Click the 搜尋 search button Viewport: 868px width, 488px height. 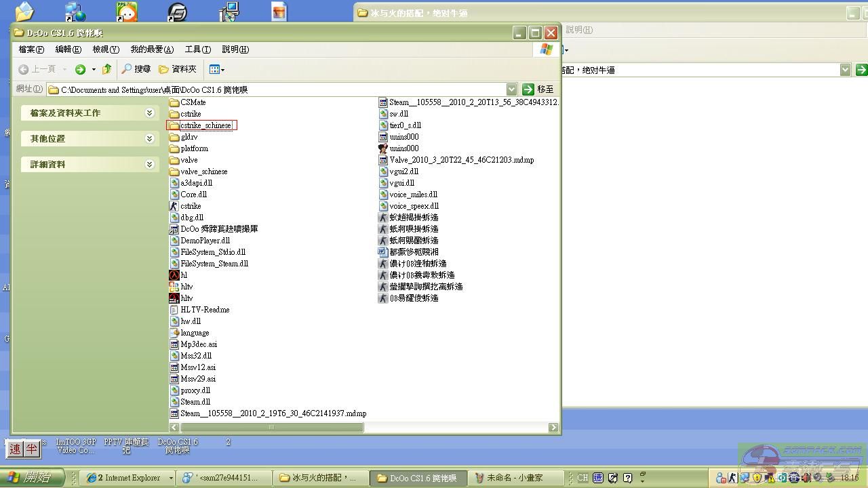(x=136, y=69)
